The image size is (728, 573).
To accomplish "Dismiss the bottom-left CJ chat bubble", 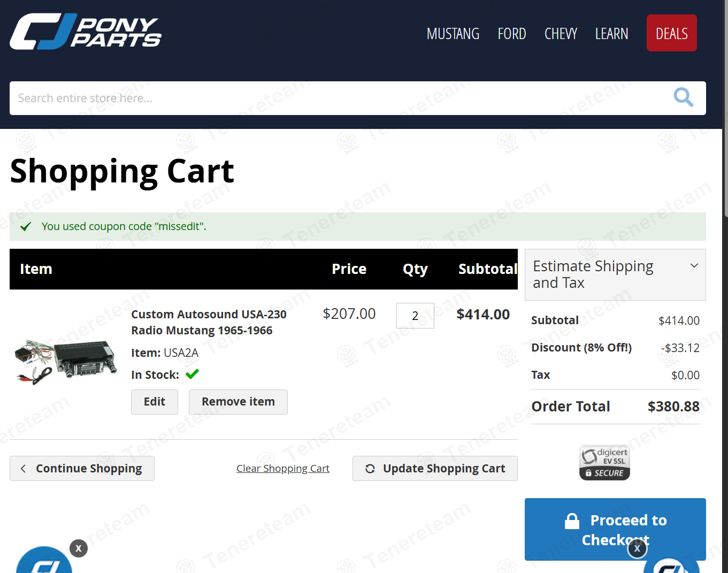I will click(79, 548).
